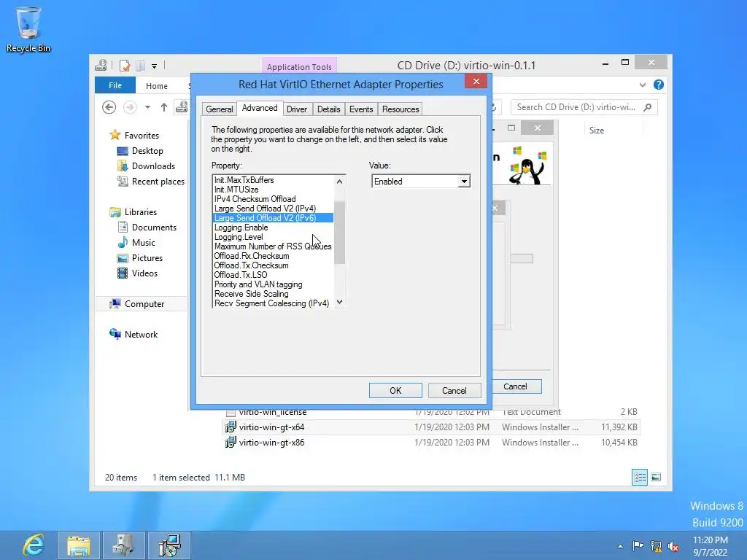Open the Action Center flag icon
Image resolution: width=747 pixels, height=560 pixels.
tap(638, 546)
